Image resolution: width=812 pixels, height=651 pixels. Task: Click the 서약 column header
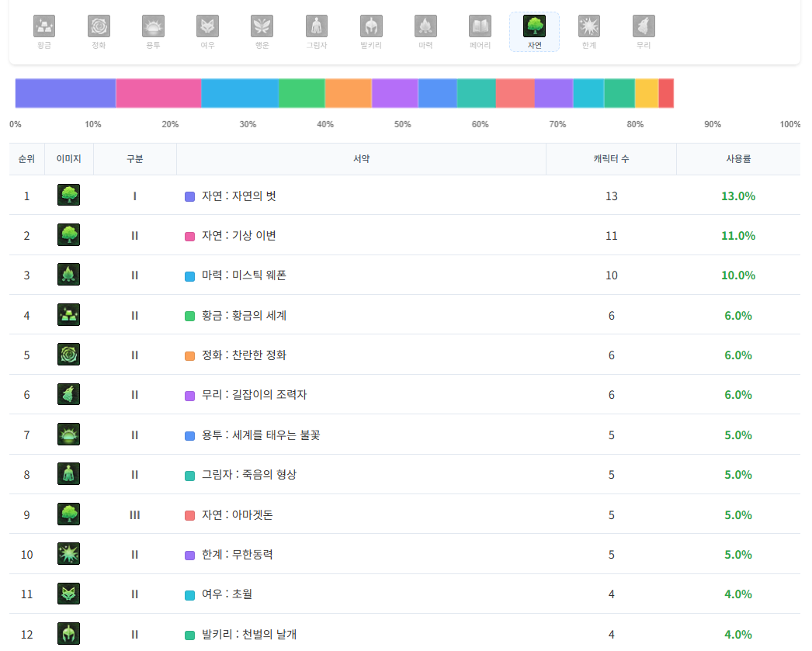click(x=361, y=159)
